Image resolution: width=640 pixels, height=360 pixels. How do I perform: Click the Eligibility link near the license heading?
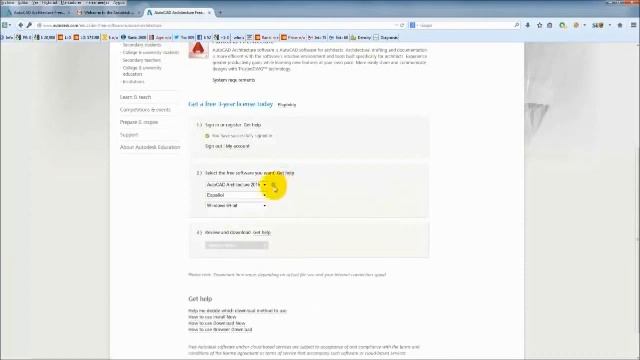(287, 105)
